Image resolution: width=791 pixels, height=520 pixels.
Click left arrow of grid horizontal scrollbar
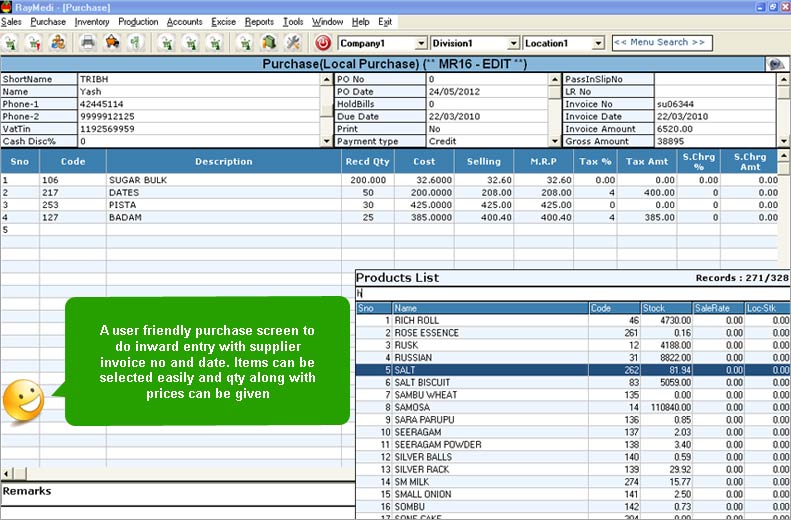7,474
